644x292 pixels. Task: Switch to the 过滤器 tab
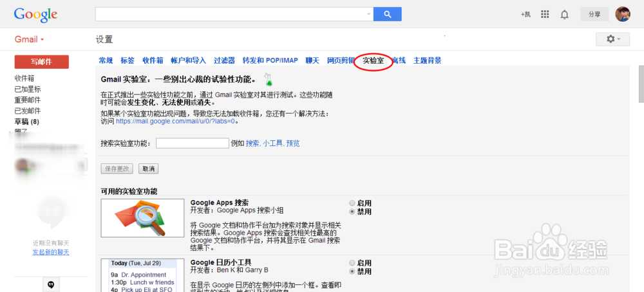pos(224,60)
